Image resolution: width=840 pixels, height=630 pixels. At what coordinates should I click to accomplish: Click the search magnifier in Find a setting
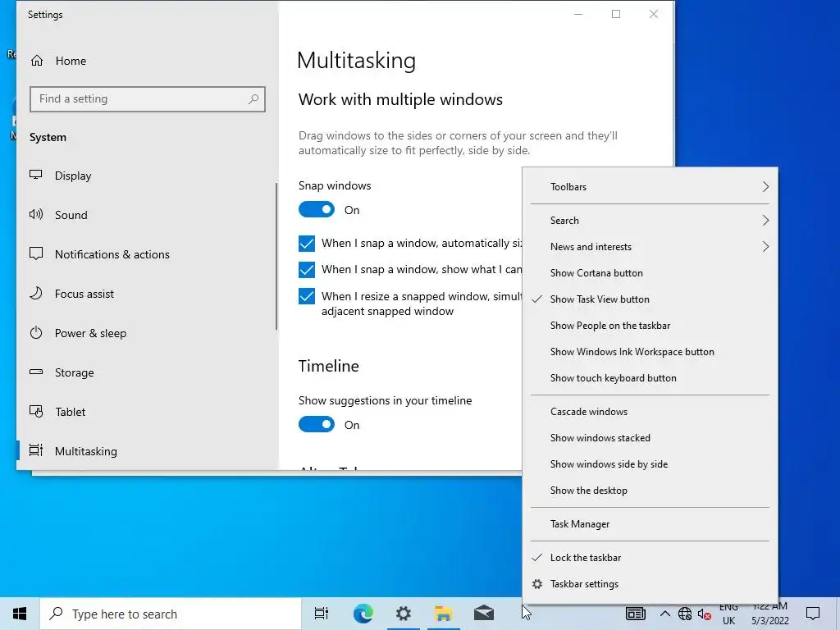tap(253, 99)
